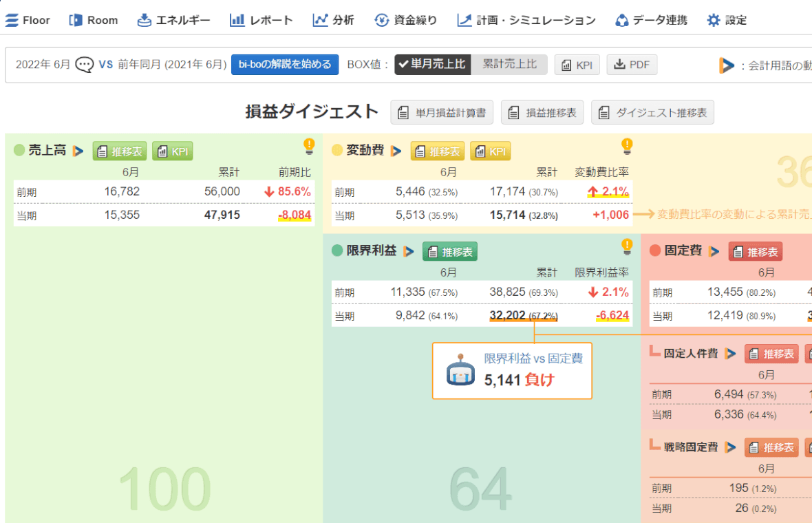Click the bi-bo robot icon
This screenshot has width=812, height=523.
460,370
